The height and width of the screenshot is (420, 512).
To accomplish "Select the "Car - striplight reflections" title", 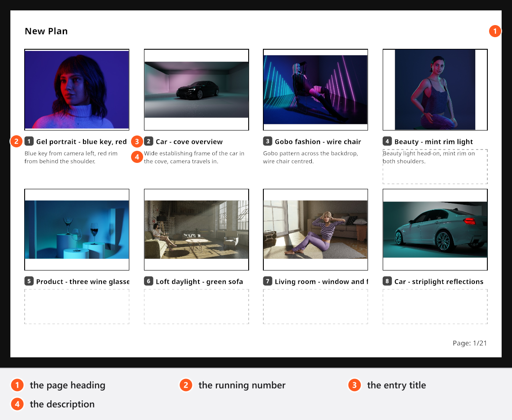I will 439,282.
